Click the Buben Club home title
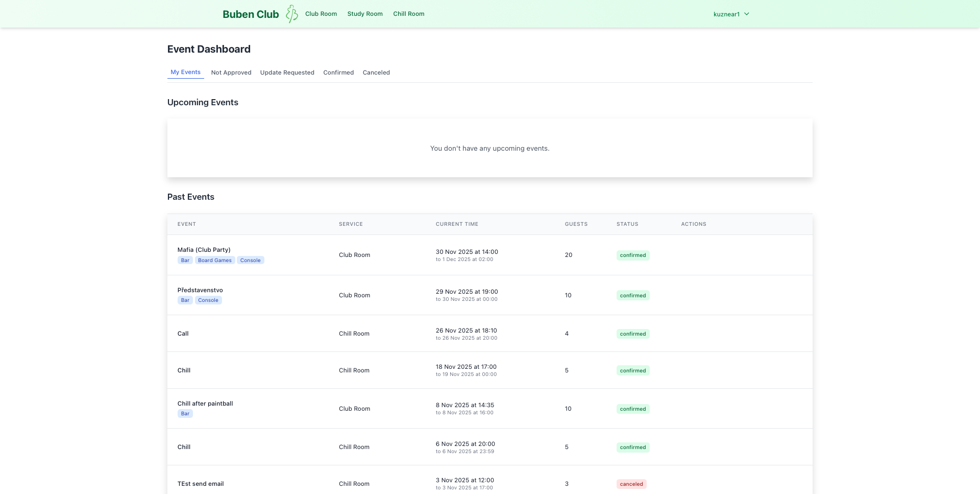The image size is (980, 494). pyautogui.click(x=251, y=14)
